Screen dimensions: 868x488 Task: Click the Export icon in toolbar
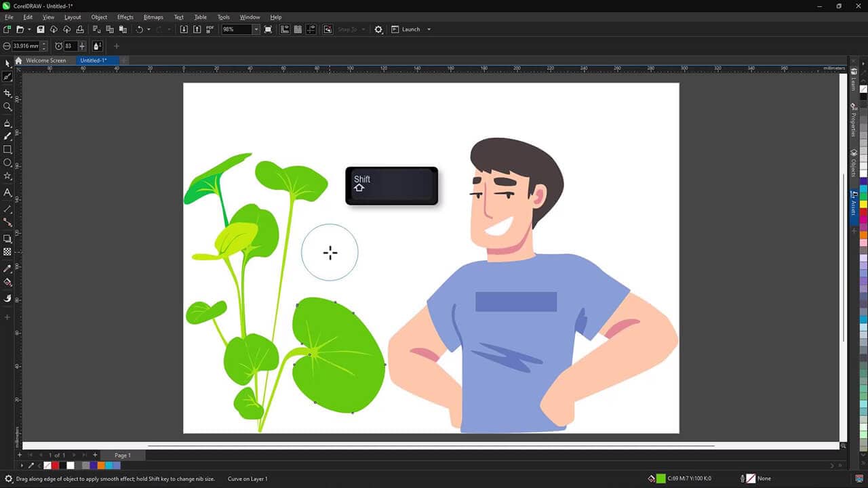click(x=197, y=29)
